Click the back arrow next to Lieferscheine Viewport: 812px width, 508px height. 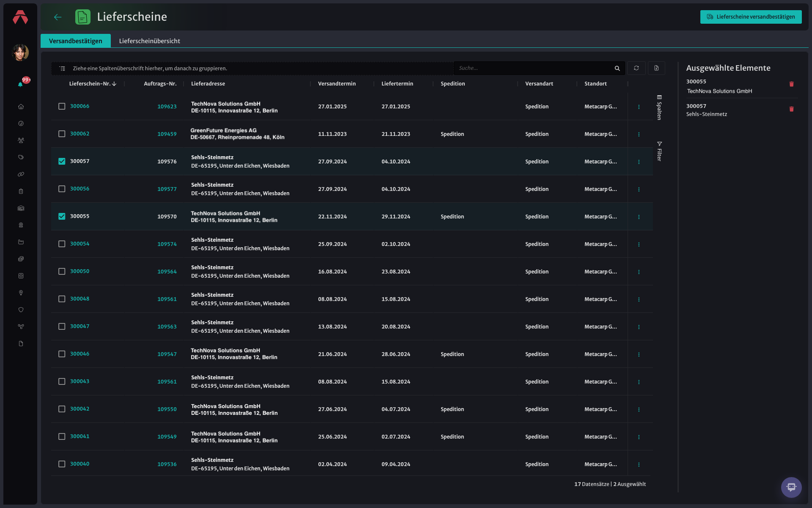pos(58,17)
